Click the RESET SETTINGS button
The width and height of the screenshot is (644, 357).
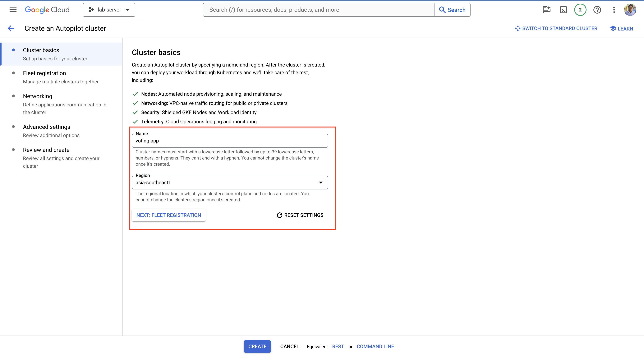[x=300, y=215]
